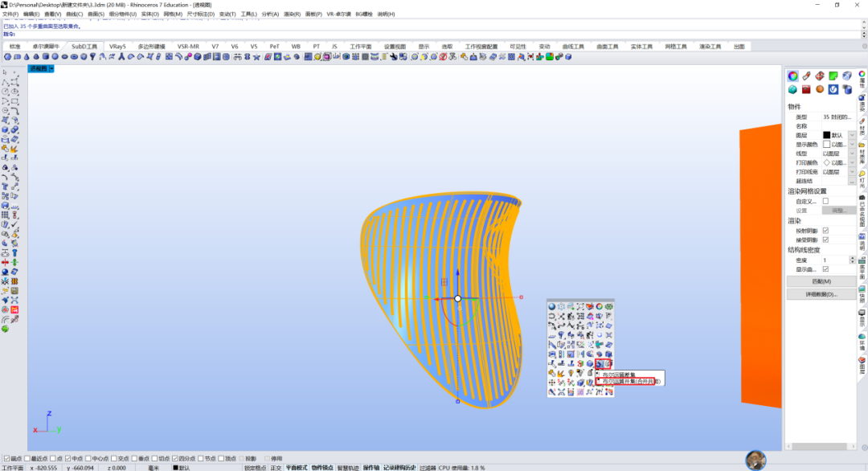
Task: Click the first sphere icon in the SubD toolbar
Action: pos(8,57)
